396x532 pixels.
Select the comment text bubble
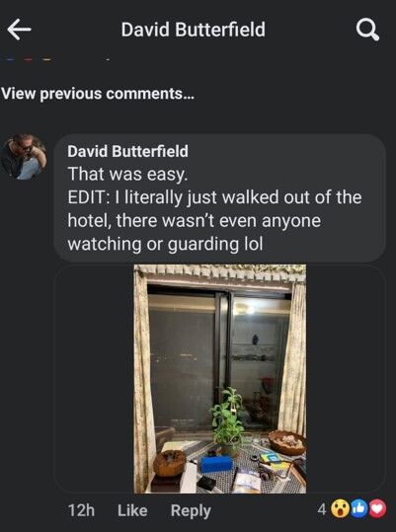220,197
